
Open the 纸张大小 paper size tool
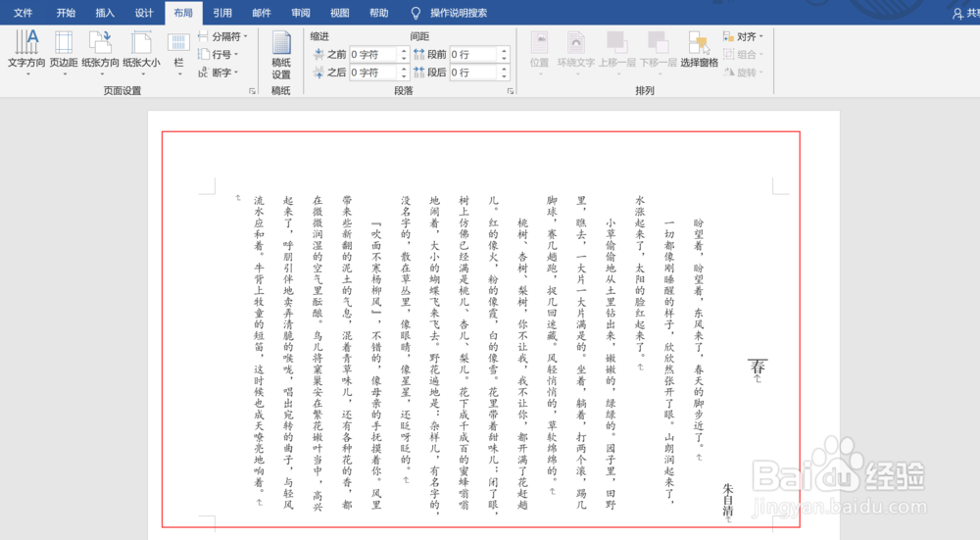pos(141,53)
